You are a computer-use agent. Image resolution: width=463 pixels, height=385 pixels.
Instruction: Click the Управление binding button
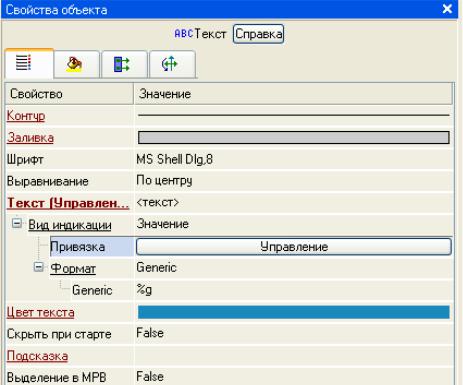tap(294, 247)
